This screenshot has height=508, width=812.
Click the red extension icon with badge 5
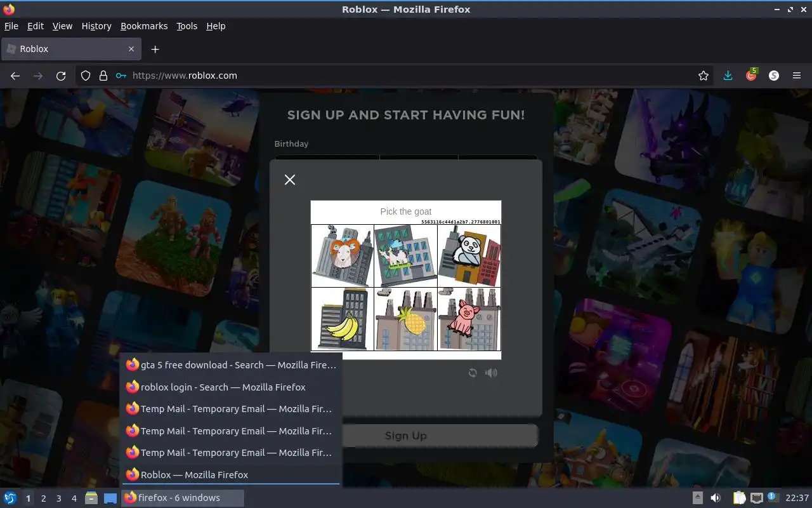751,75
